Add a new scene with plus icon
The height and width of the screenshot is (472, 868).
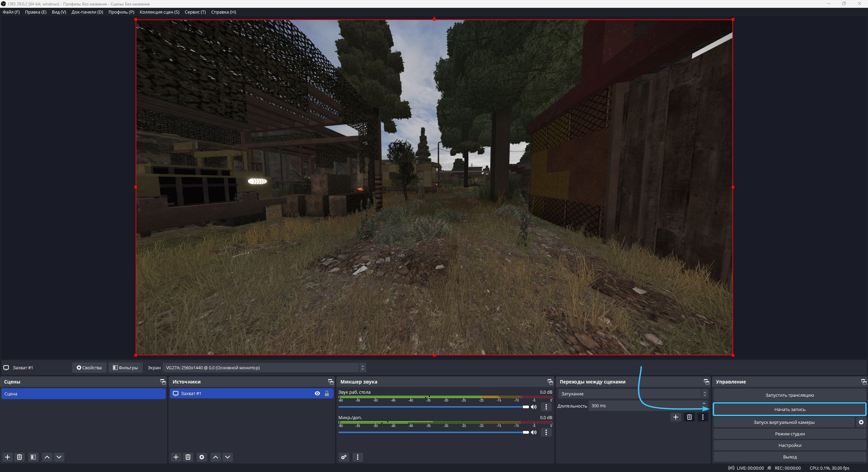(7, 457)
